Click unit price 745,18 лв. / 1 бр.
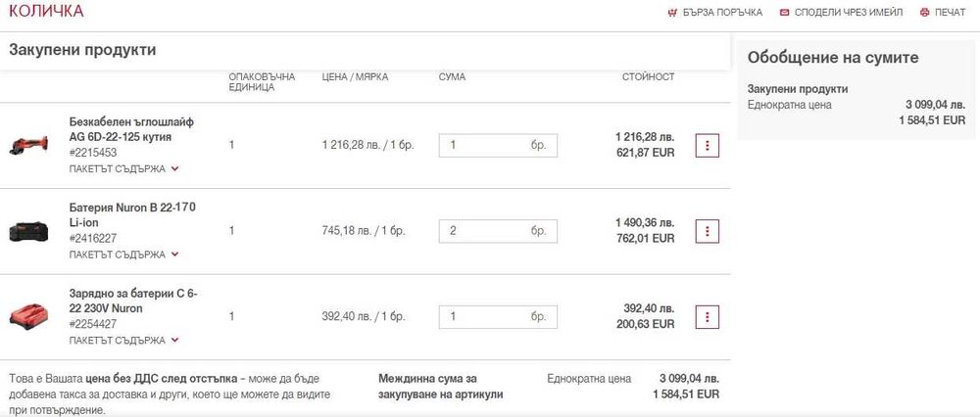The width and height of the screenshot is (980, 417). point(364,231)
